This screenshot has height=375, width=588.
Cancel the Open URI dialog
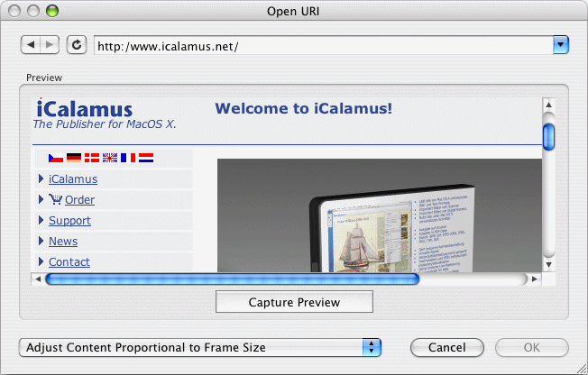(x=447, y=347)
